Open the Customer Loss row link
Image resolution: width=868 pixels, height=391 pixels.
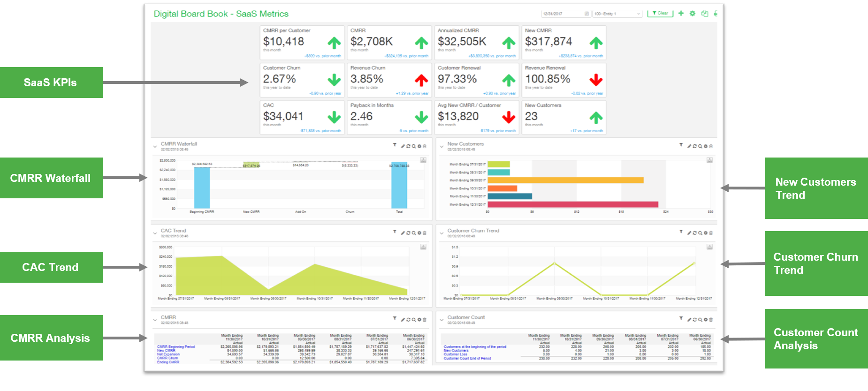[455, 354]
